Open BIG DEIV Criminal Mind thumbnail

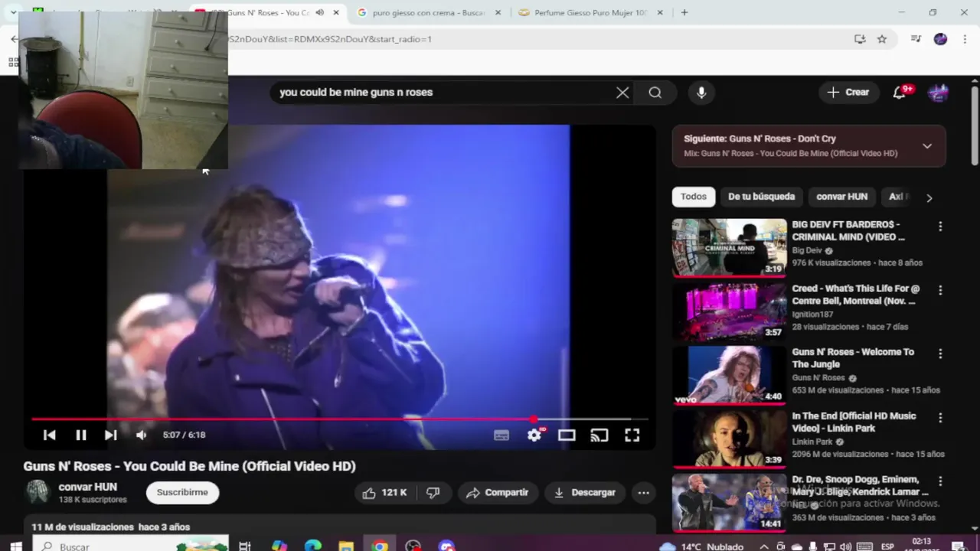tap(729, 247)
